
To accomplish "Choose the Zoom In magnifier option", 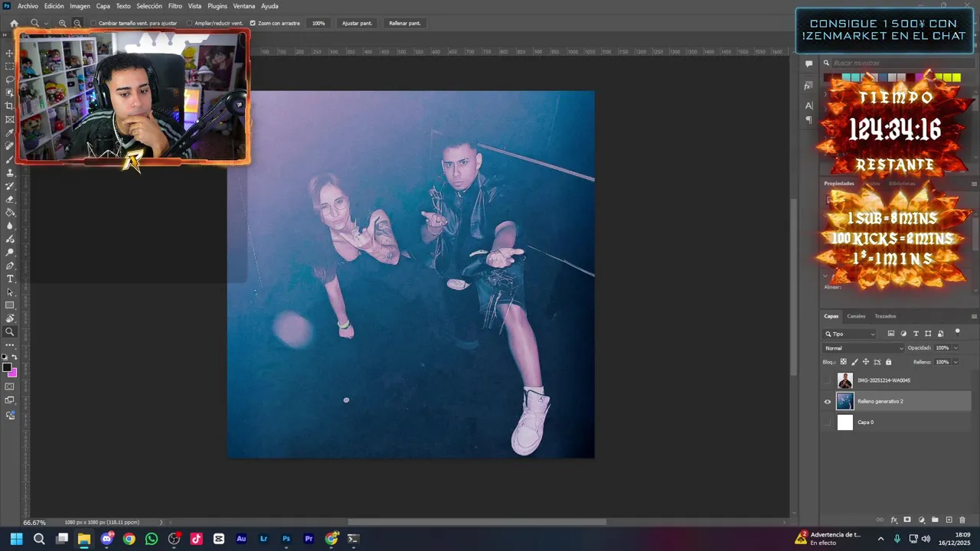I will tap(63, 23).
